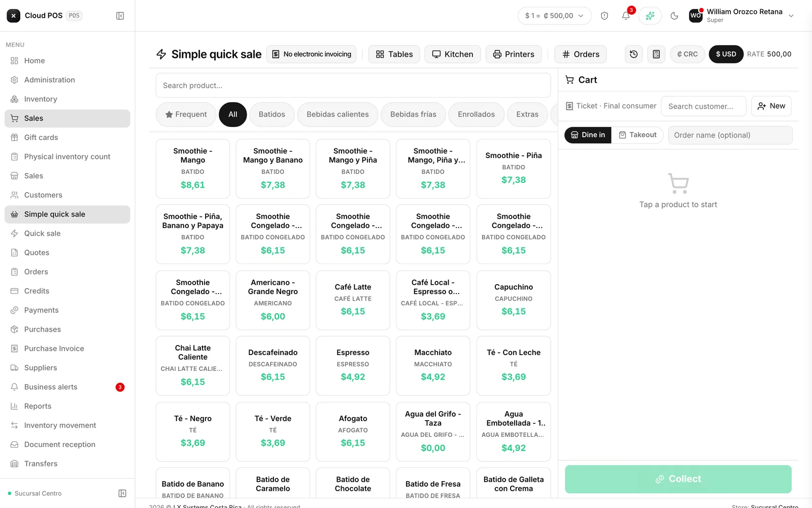812x508 pixels.
Task: Select the USD currency toggle
Action: 726,54
